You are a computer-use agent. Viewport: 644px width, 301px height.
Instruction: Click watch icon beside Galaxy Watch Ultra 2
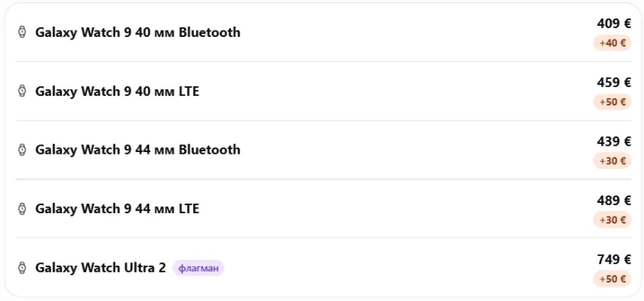[x=23, y=268]
